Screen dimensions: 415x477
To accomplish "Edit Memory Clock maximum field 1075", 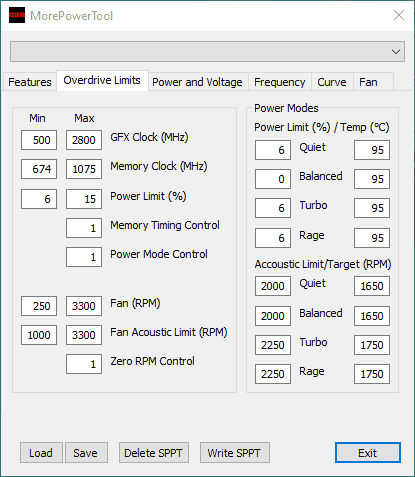I will (x=84, y=169).
